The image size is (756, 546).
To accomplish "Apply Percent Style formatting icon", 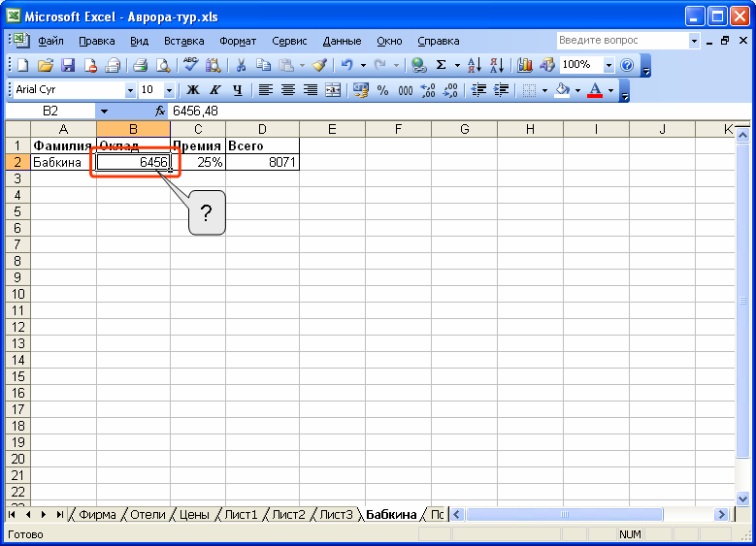I will pyautogui.click(x=382, y=90).
